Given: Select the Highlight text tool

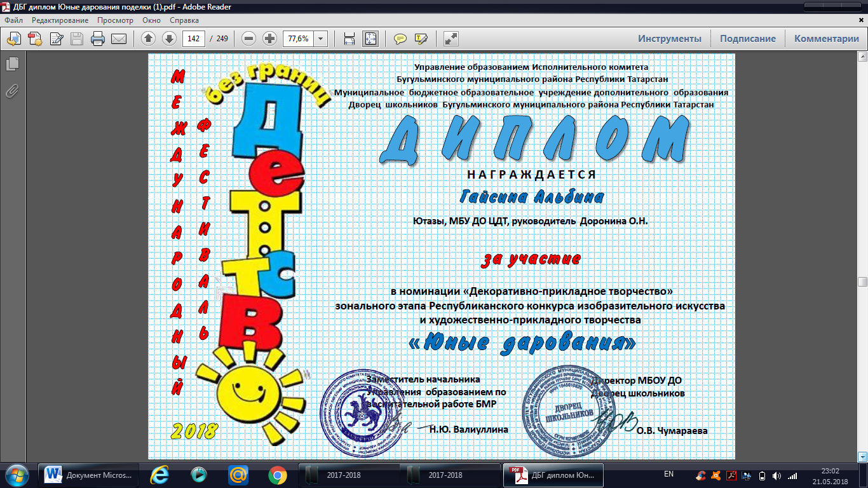Looking at the screenshot, I should click(421, 39).
